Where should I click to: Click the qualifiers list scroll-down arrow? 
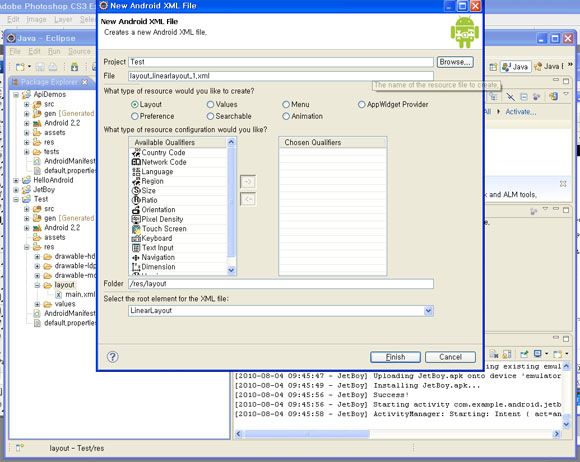pos(231,270)
